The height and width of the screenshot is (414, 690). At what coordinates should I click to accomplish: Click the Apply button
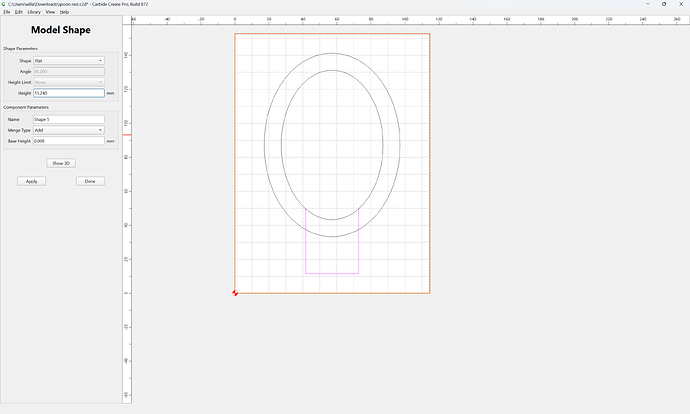pyautogui.click(x=32, y=181)
